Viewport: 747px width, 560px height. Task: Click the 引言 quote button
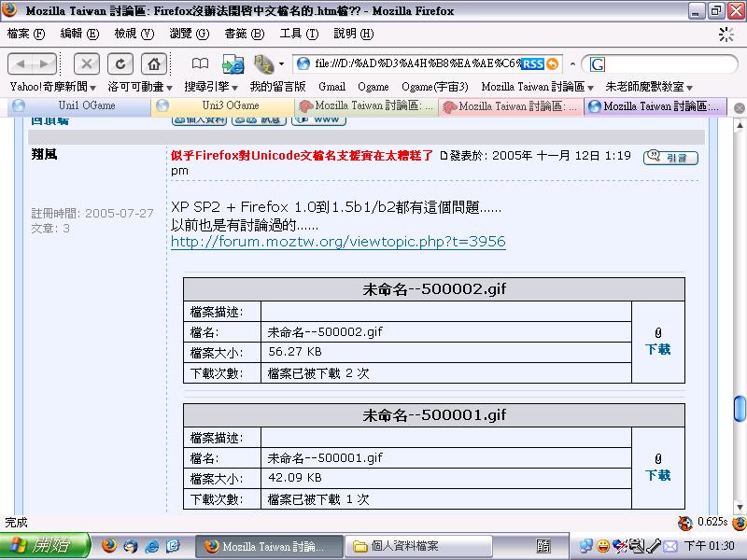671,157
